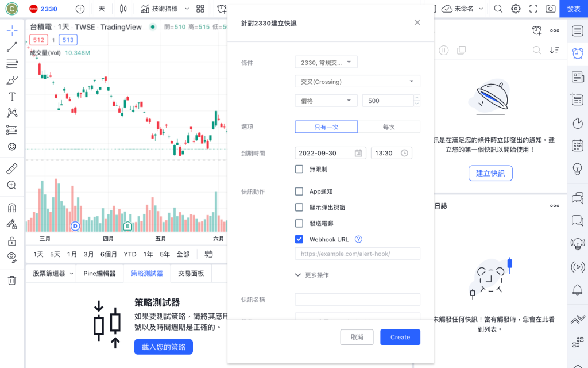The width and height of the screenshot is (588, 368).
Task: Check the 無限制 expiration checkbox
Action: pos(299,169)
